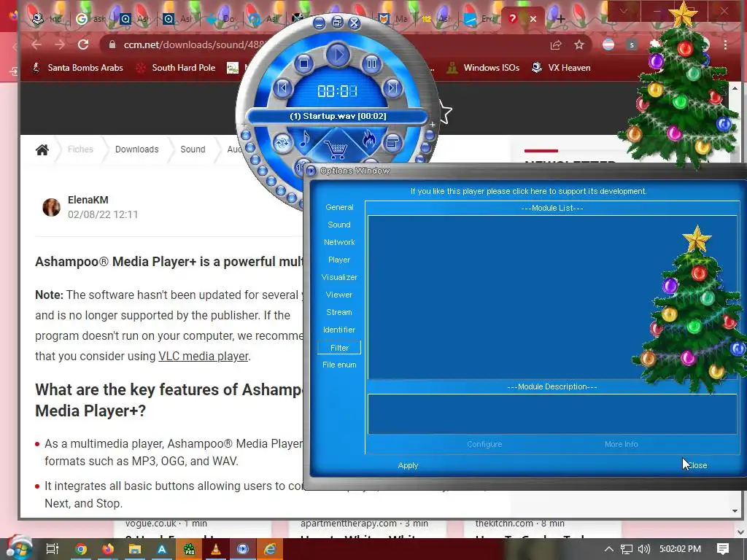
Task: Open the VX Heaven bookmark
Action: click(x=561, y=68)
